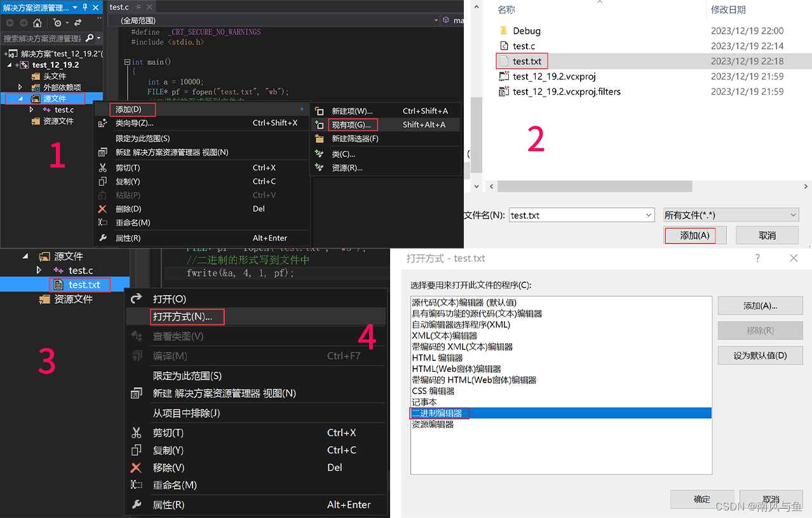
Task: Switch to the test.c editor tab
Action: pos(119,7)
